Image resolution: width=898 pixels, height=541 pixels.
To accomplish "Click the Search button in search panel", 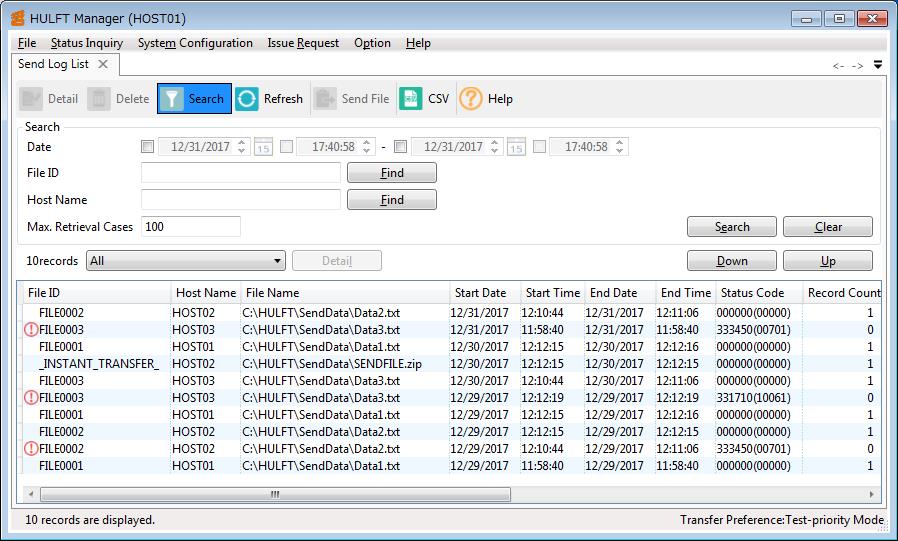I will point(732,227).
